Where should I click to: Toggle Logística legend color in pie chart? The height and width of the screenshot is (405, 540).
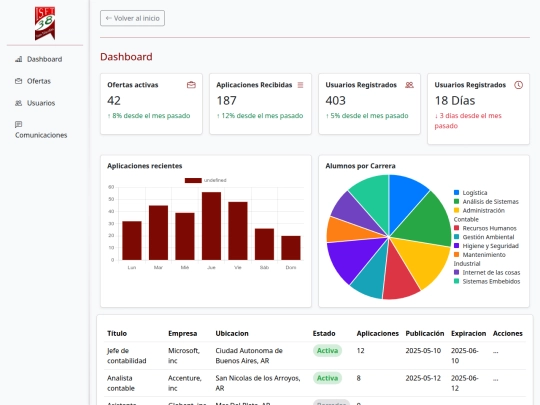tap(457, 193)
